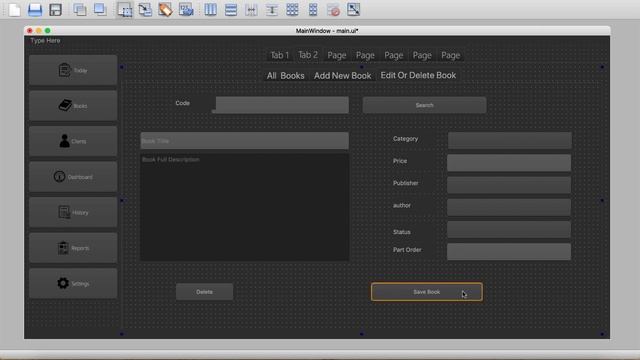
Task: Select the Price label
Action: tap(400, 161)
